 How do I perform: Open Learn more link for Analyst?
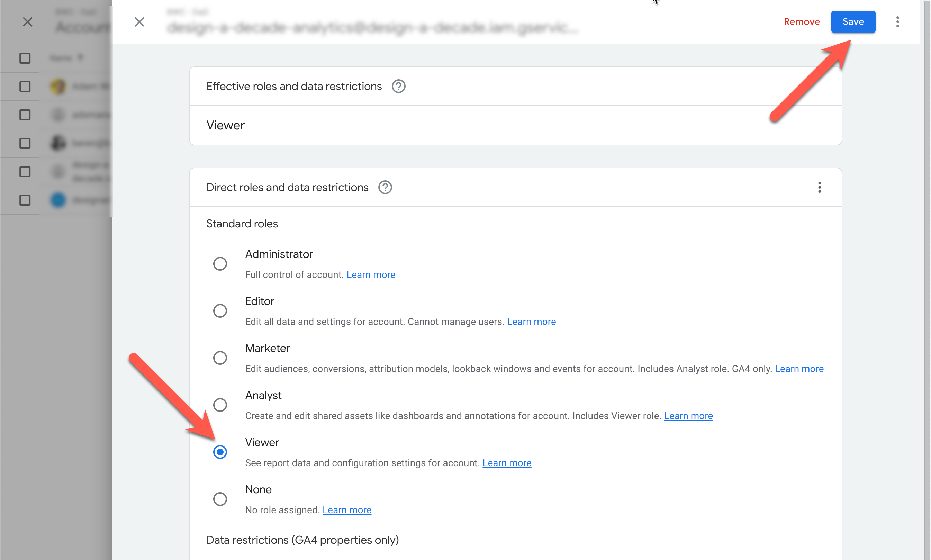click(x=688, y=416)
